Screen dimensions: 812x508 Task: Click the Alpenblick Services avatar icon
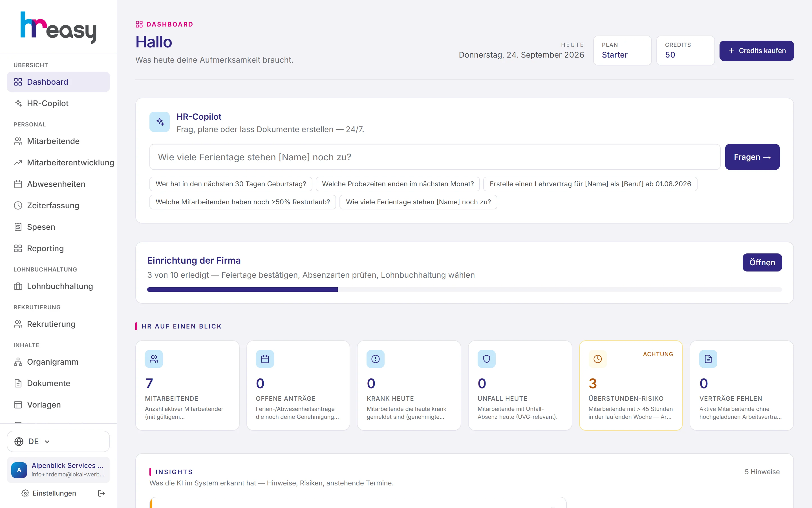pos(19,470)
